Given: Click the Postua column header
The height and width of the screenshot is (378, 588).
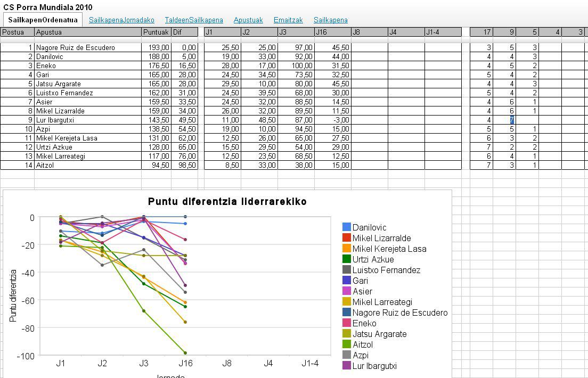Looking at the screenshot, I should (17, 32).
